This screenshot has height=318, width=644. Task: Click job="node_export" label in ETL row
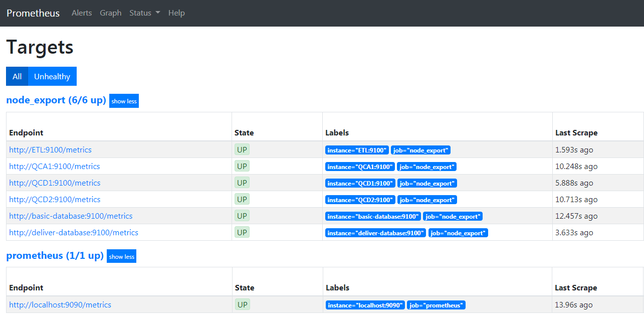pyautogui.click(x=421, y=150)
